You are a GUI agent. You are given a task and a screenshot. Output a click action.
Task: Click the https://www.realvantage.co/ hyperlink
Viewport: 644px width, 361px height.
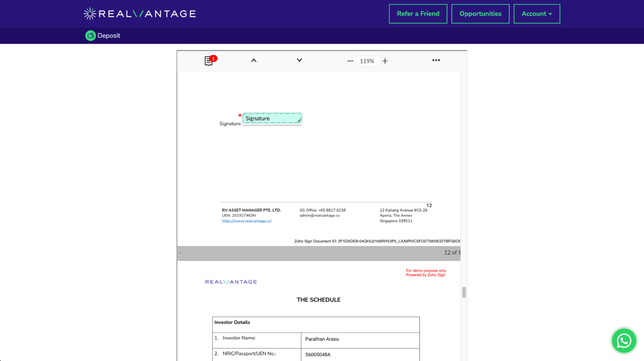pyautogui.click(x=246, y=221)
